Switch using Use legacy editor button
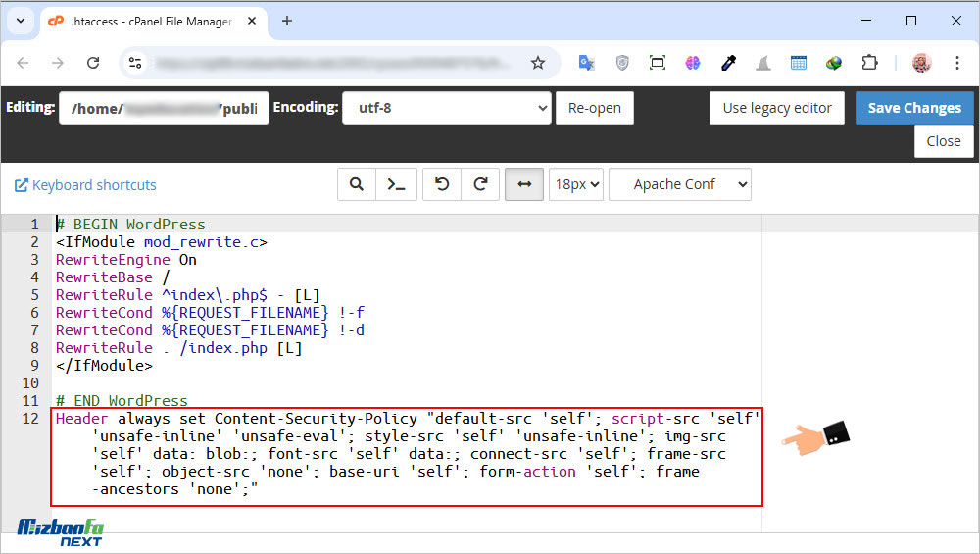Image resolution: width=980 pixels, height=554 pixels. pyautogui.click(x=776, y=108)
